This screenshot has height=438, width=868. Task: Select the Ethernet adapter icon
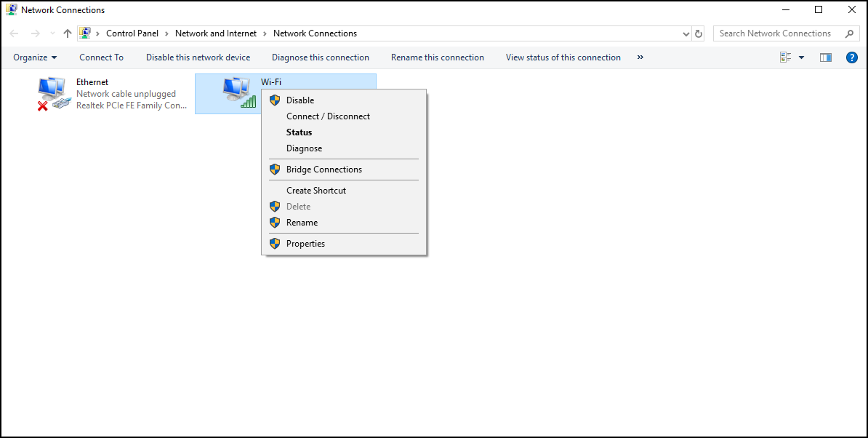click(55, 94)
